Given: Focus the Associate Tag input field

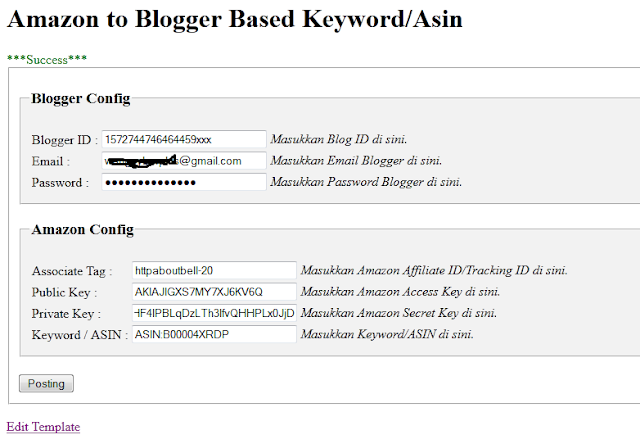Looking at the screenshot, I should pos(214,270).
